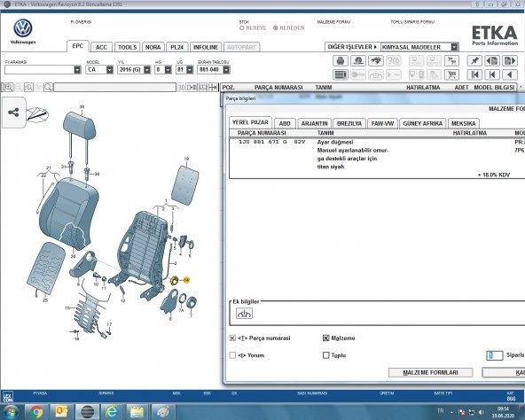Image resolution: width=525 pixels, height=420 pixels.
Task: Click the zoom region magnifier icon
Action: click(x=28, y=88)
